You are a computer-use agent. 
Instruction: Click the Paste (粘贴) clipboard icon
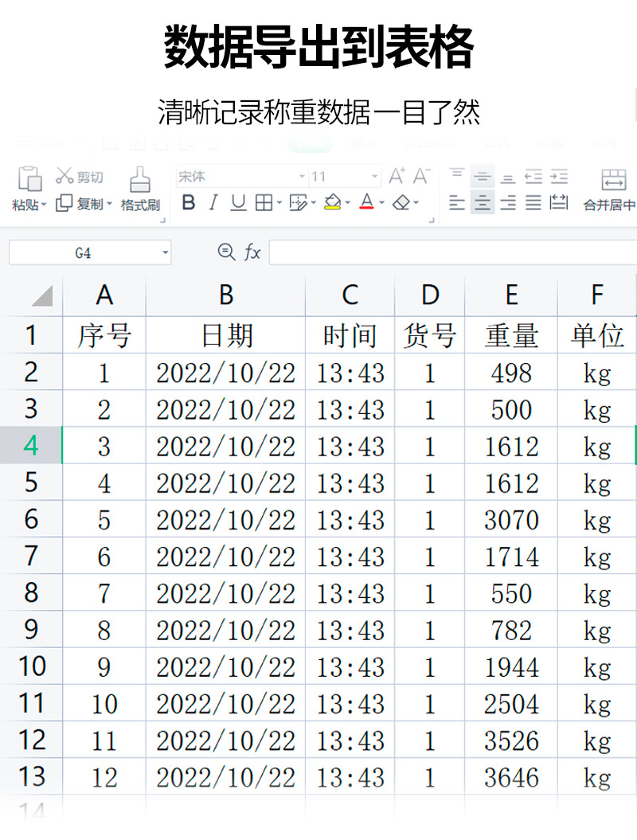[29, 179]
